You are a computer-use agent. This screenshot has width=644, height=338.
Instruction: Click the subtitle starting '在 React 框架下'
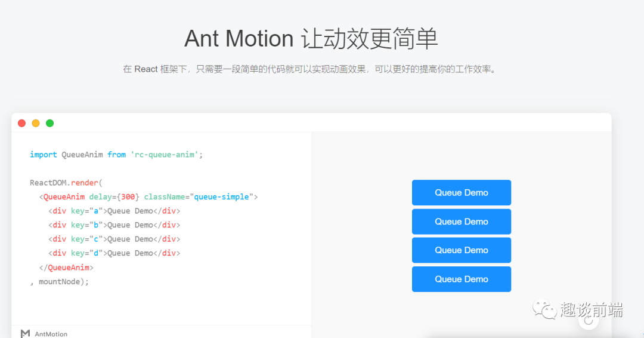[x=311, y=69]
